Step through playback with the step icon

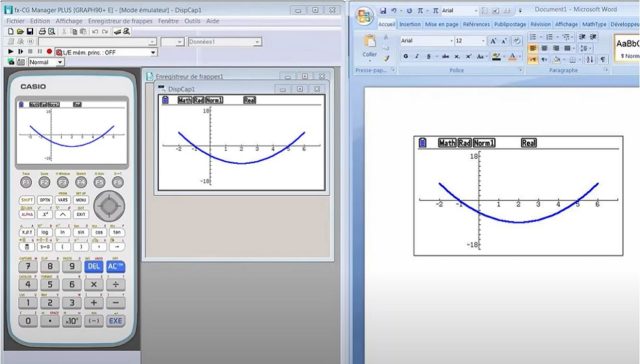pos(20,52)
